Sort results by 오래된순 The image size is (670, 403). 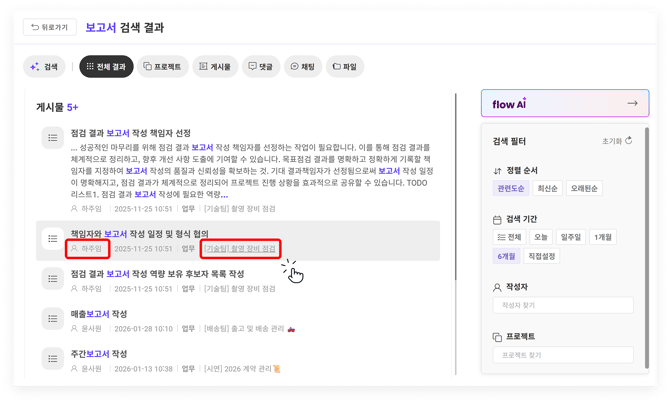585,188
